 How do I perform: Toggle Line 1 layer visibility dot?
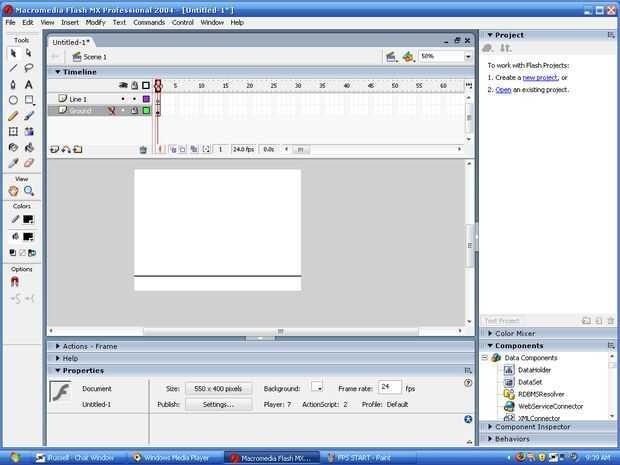[x=123, y=99]
